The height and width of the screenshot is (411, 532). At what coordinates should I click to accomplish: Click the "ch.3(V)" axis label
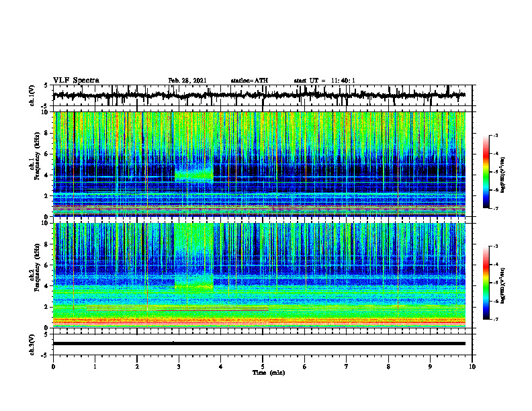click(x=32, y=345)
